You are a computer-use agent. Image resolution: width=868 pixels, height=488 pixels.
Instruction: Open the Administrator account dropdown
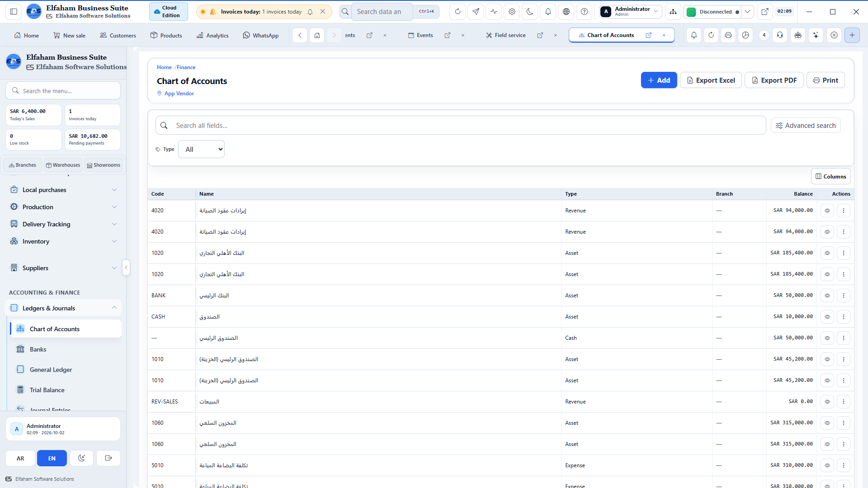(630, 12)
